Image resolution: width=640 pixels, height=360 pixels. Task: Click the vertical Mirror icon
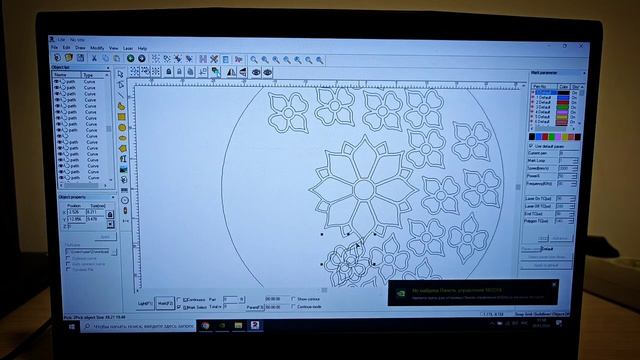243,73
